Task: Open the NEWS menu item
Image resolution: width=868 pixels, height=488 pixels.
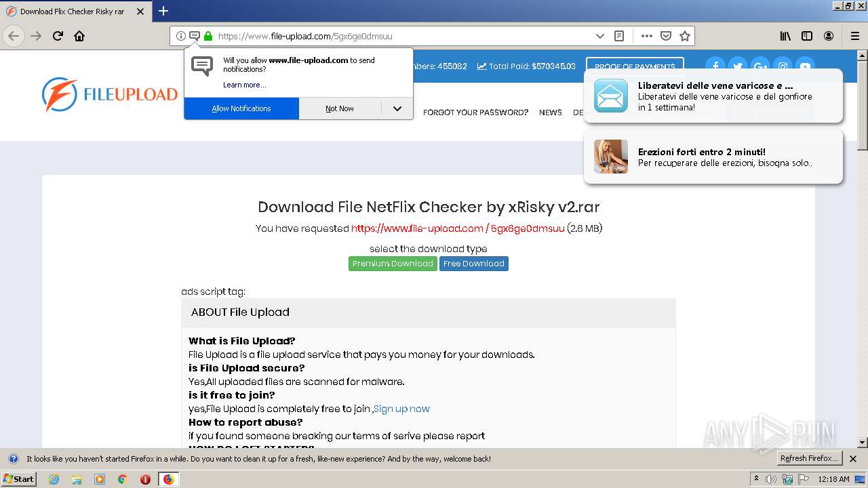Action: coord(551,113)
